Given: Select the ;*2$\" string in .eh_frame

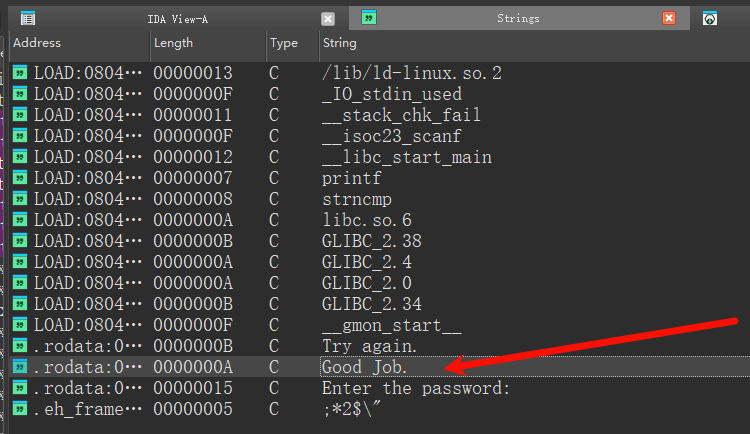Looking at the screenshot, I should (x=352, y=410).
